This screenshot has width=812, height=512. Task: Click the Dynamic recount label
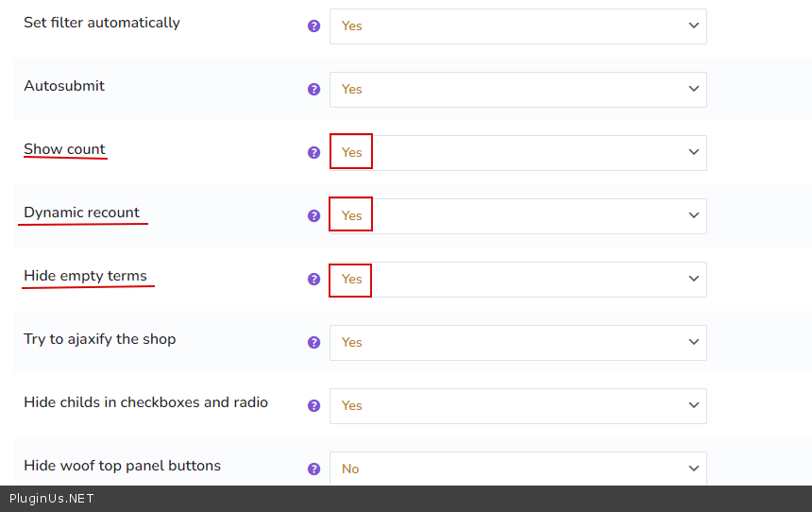coord(81,213)
